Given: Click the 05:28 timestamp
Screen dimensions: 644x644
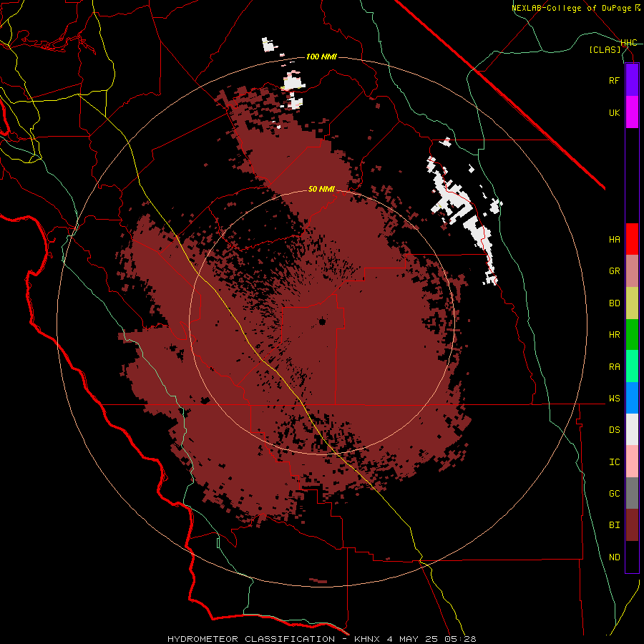Looking at the screenshot, I should [x=460, y=639].
